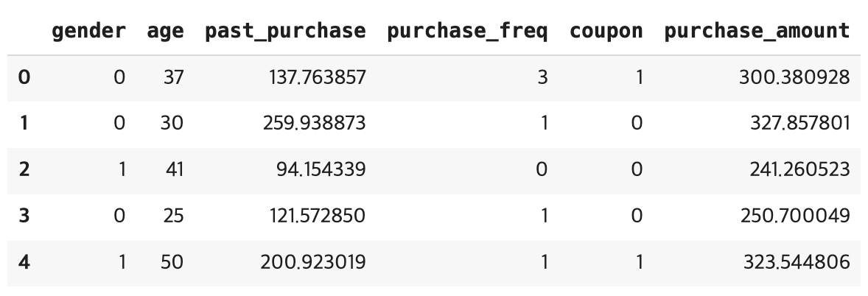This screenshot has width=868, height=296.
Task: Select the past_purchase cell 121.572850
Action: (x=314, y=216)
